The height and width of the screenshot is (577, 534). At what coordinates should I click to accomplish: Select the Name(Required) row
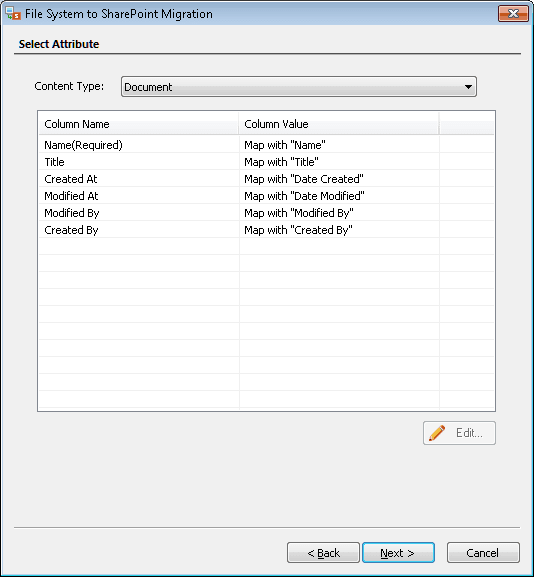pos(266,145)
